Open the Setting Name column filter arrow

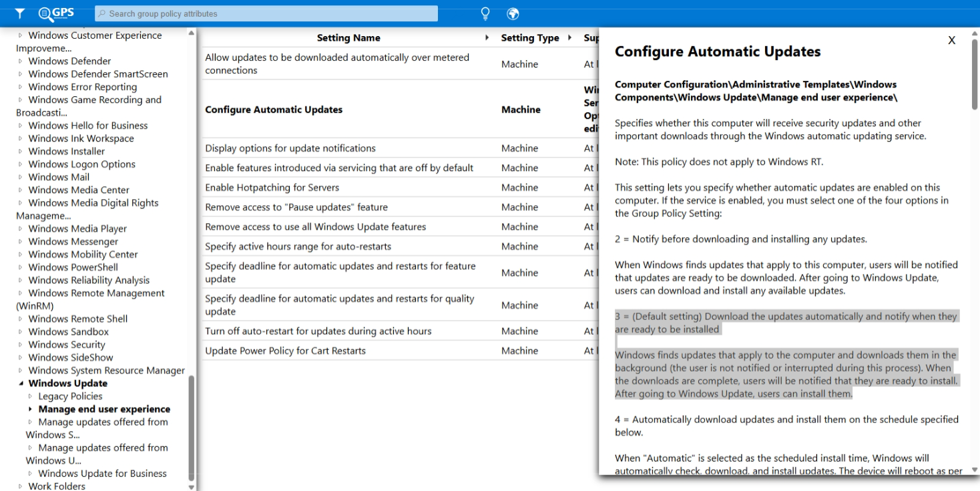[x=487, y=38]
